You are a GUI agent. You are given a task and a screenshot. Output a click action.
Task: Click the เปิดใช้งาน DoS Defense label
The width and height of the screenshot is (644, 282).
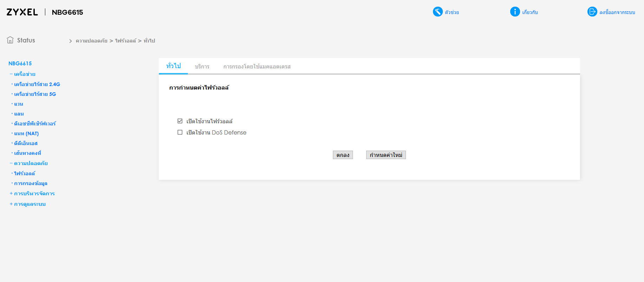click(216, 132)
